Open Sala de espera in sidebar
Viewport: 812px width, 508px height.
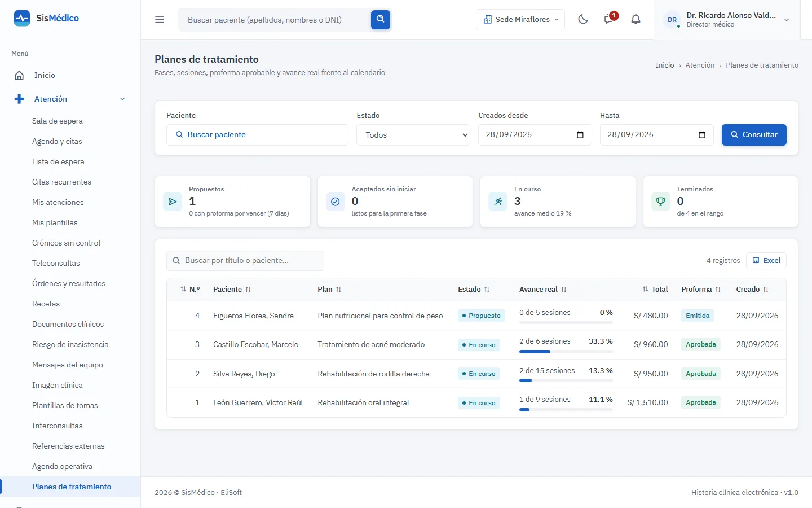pyautogui.click(x=58, y=121)
